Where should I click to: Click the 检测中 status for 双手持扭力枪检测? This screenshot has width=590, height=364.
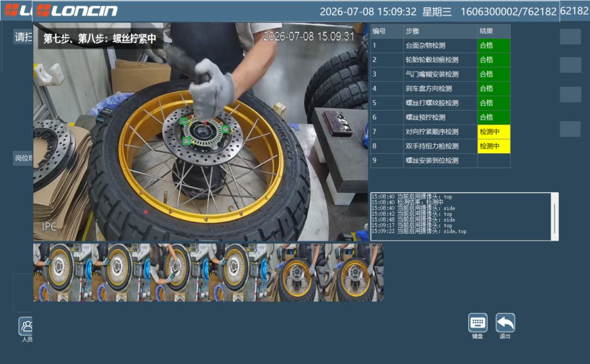click(x=494, y=146)
